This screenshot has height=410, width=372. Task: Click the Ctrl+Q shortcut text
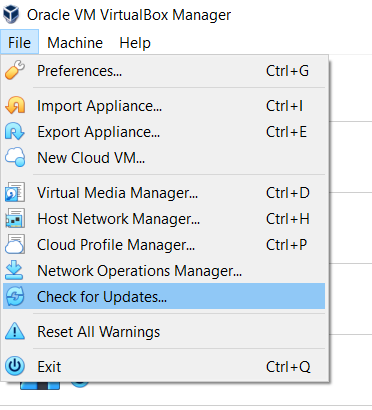pos(288,367)
